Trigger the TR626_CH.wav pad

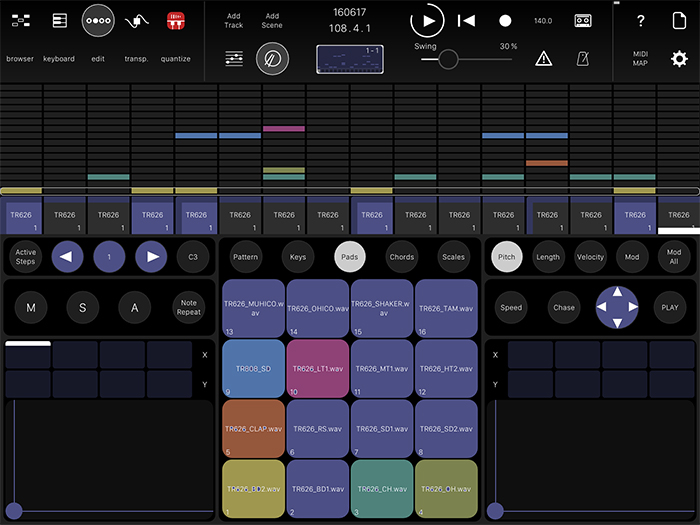pyautogui.click(x=382, y=489)
